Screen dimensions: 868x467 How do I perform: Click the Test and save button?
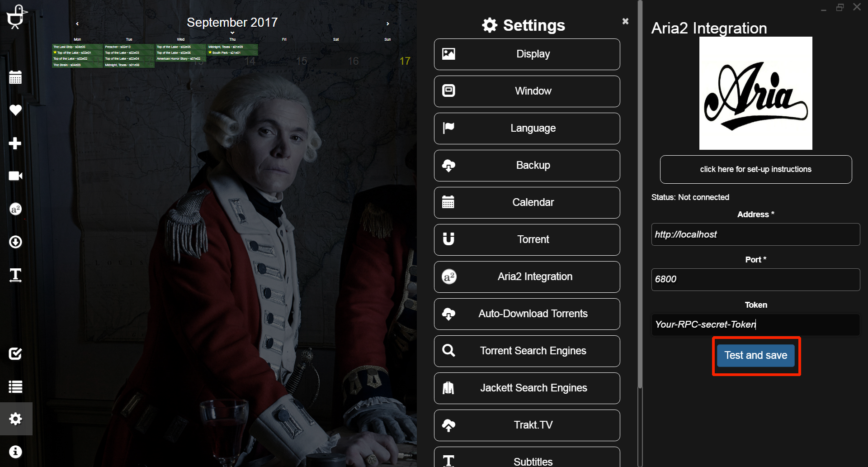(x=756, y=356)
